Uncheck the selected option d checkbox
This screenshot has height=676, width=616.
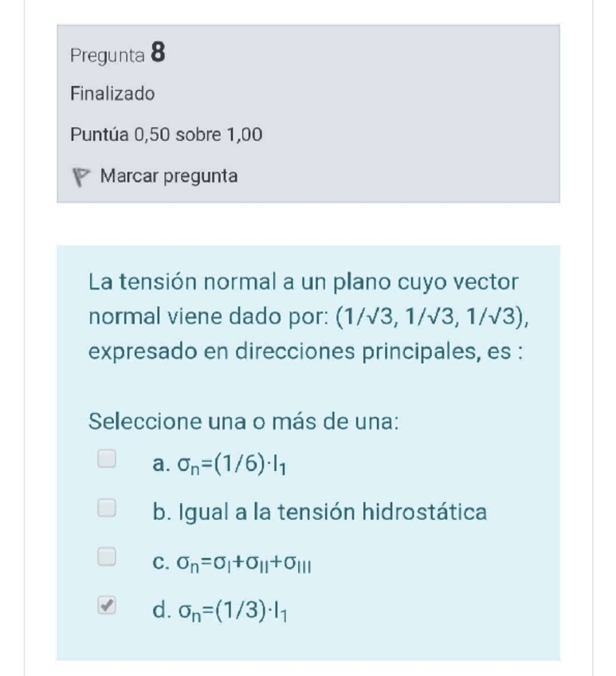(107, 607)
